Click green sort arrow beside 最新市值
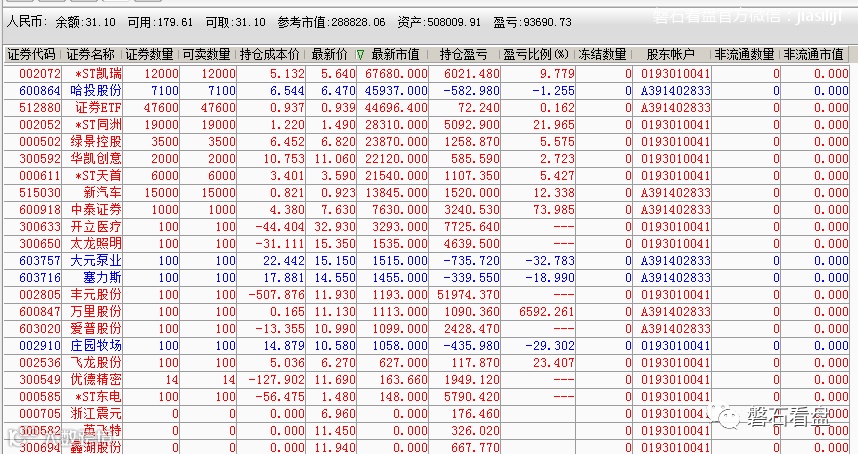Viewport: 858px width, 454px height. (x=361, y=55)
